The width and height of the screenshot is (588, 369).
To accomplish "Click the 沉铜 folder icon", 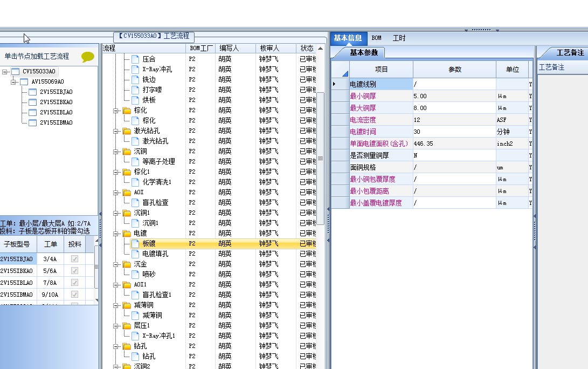I will click(x=127, y=151).
